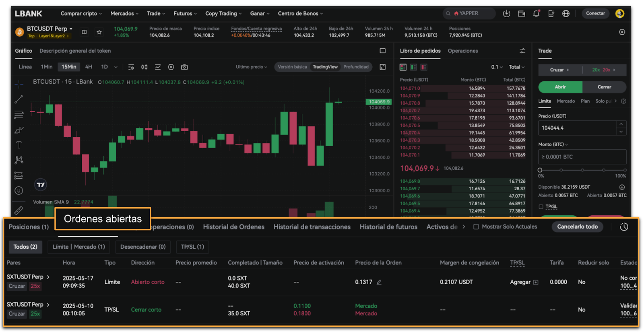644x334 pixels.
Task: Select the crosshair cursor tool in chart
Action: click(19, 84)
